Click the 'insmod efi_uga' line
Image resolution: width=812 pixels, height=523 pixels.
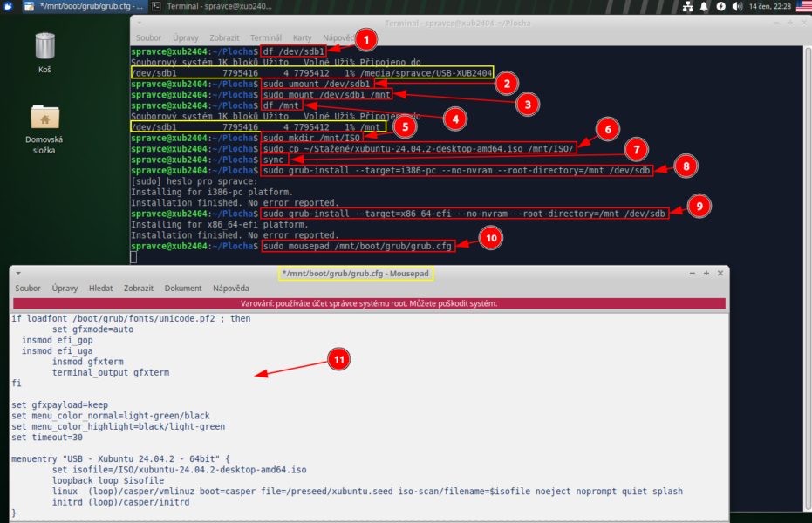tap(57, 351)
